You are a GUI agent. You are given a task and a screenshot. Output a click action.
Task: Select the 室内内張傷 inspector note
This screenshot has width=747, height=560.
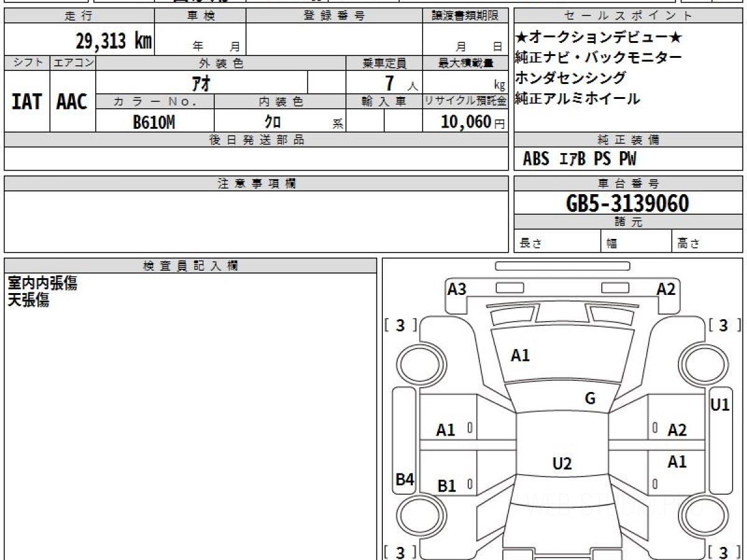point(42,284)
